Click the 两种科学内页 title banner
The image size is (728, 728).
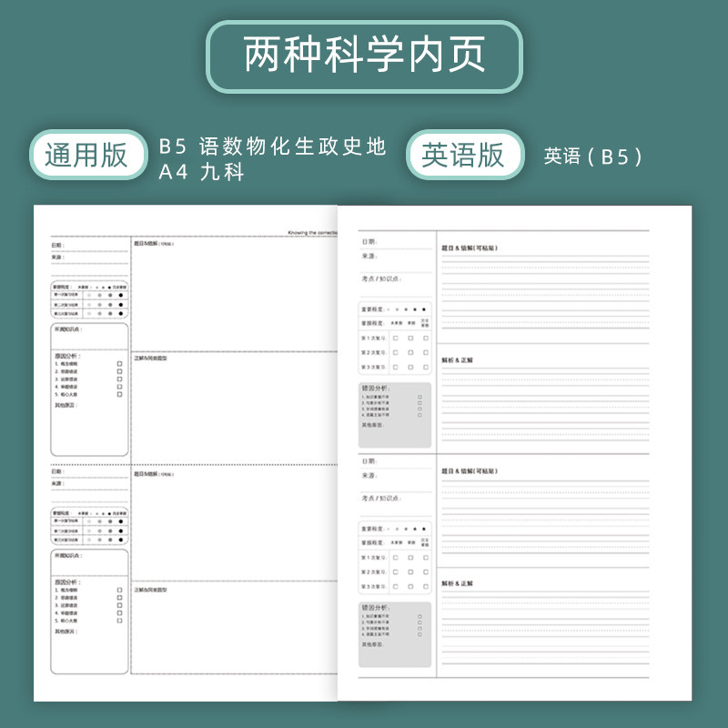(x=365, y=56)
